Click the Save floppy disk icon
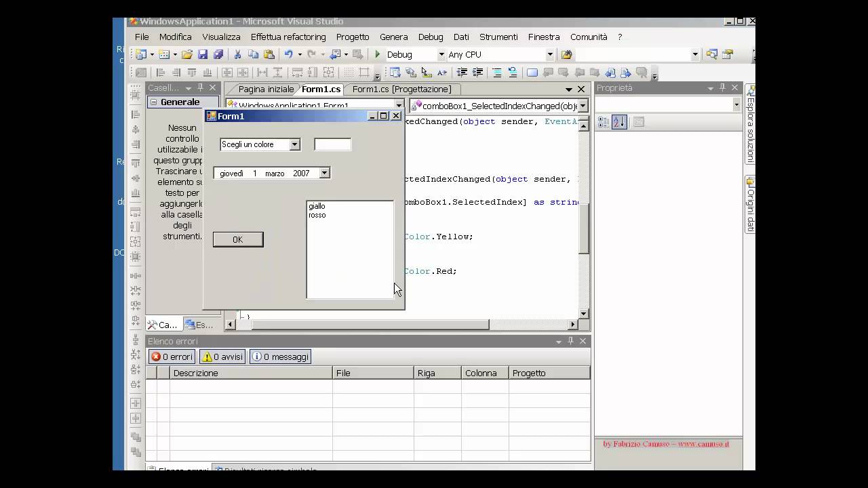 [x=203, y=54]
